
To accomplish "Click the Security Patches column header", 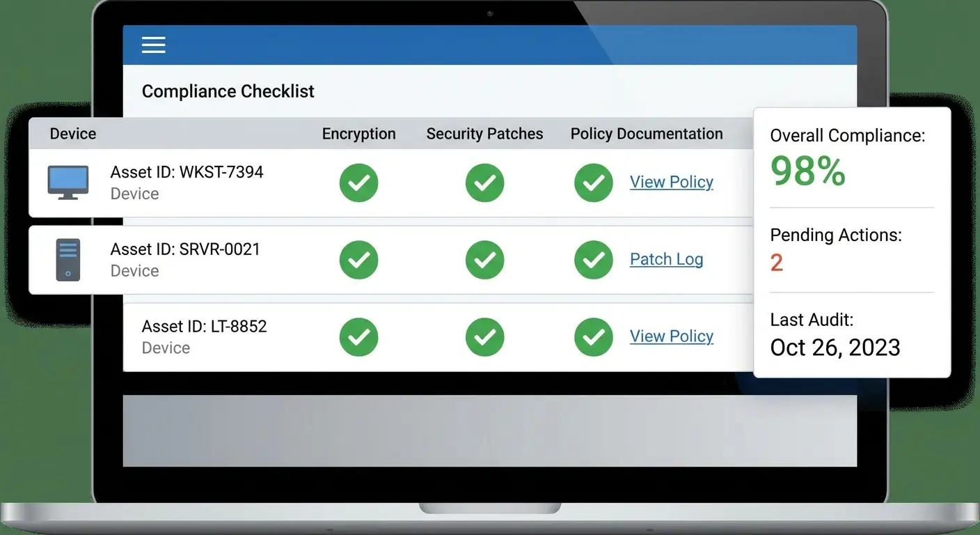I will tap(484, 134).
